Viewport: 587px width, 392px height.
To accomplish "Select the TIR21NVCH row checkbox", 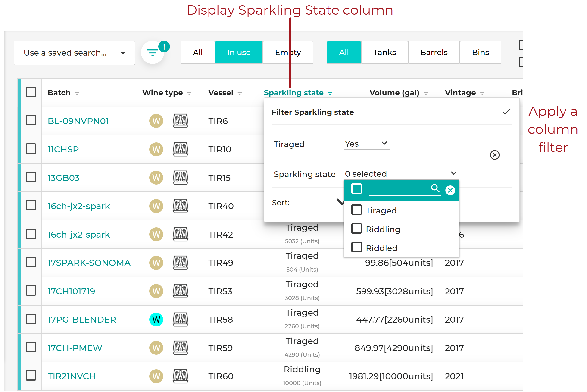I will pyautogui.click(x=31, y=376).
